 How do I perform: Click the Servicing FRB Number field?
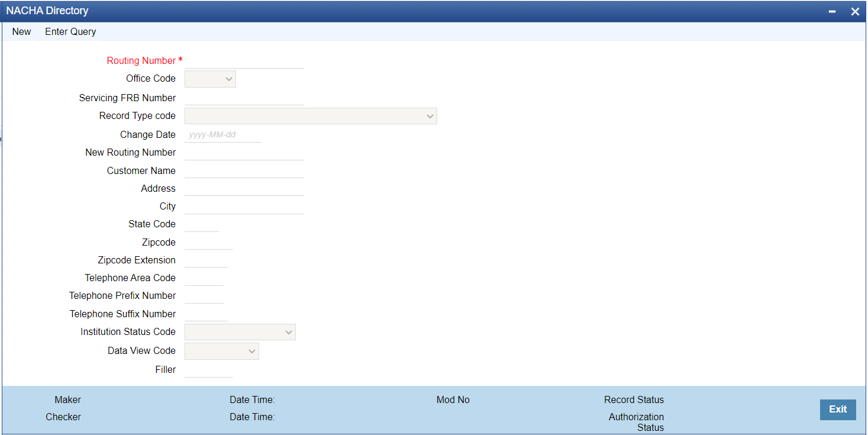click(244, 98)
